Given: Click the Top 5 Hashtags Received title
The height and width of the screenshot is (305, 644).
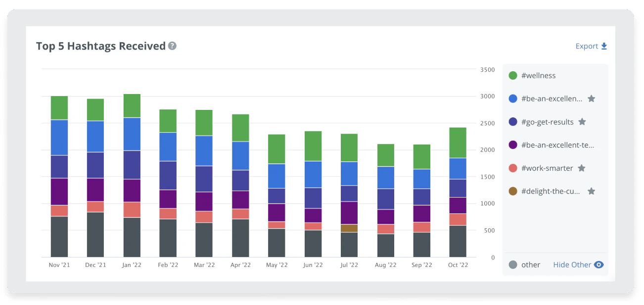Looking at the screenshot, I should (x=101, y=46).
